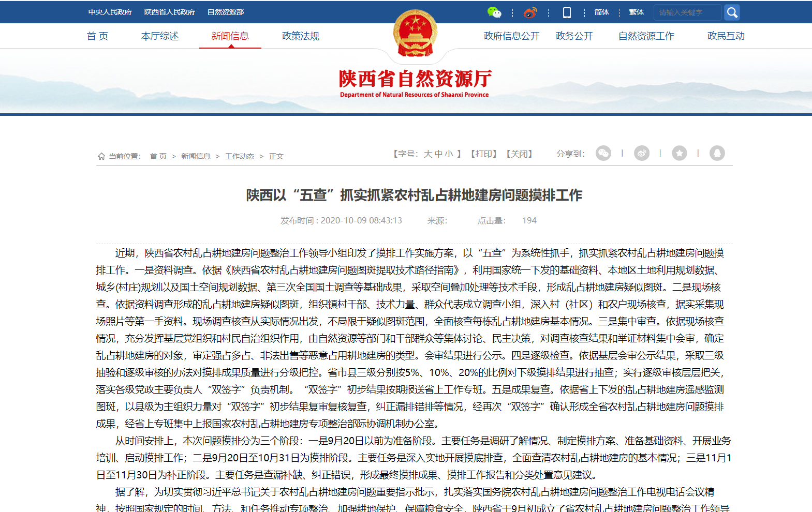Open 自然资源部 link
812x512 pixels.
(226, 12)
